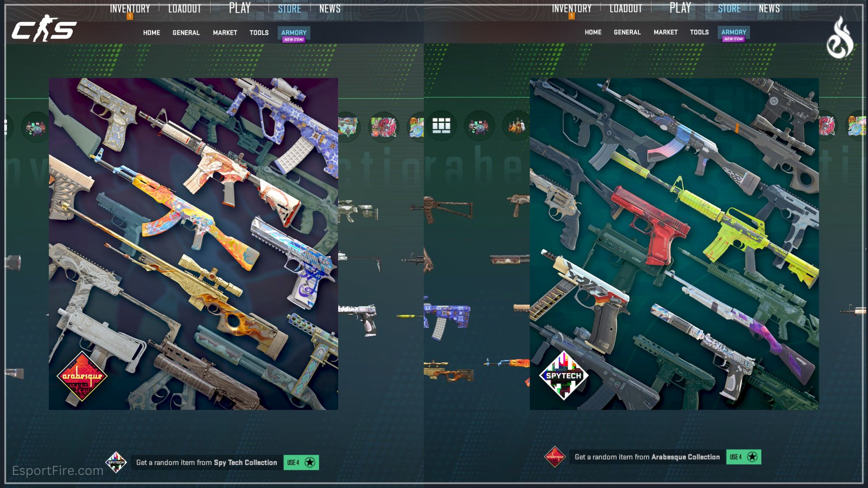Screen dimensions: 868x488
Task: Click 'Get a random item from Arabesque Collection' text
Action: (x=647, y=457)
